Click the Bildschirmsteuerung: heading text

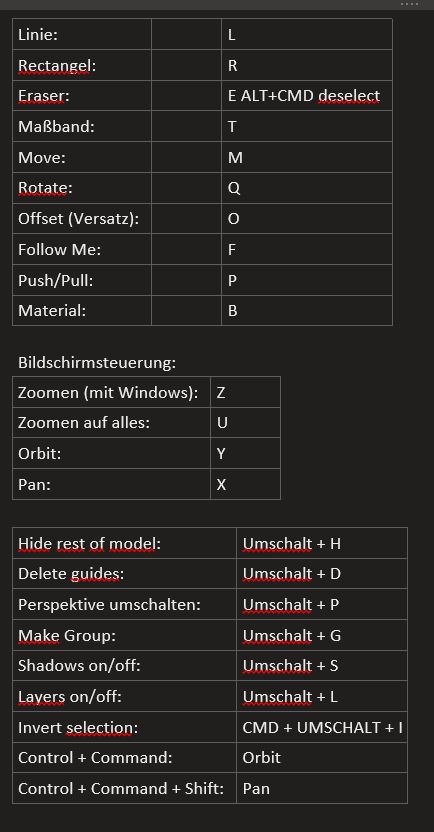pyautogui.click(x=97, y=363)
